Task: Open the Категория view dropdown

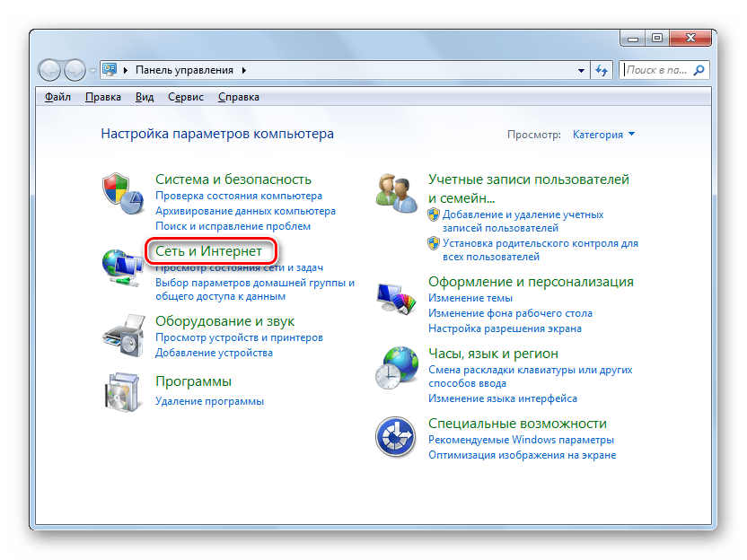Action: [603, 135]
